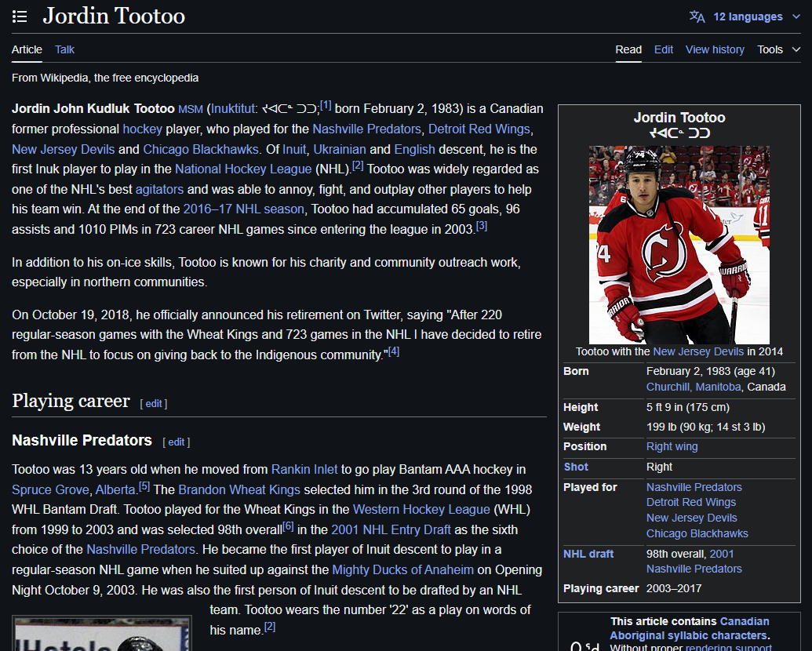
Task: Follow the English descent link
Action: pyautogui.click(x=414, y=149)
